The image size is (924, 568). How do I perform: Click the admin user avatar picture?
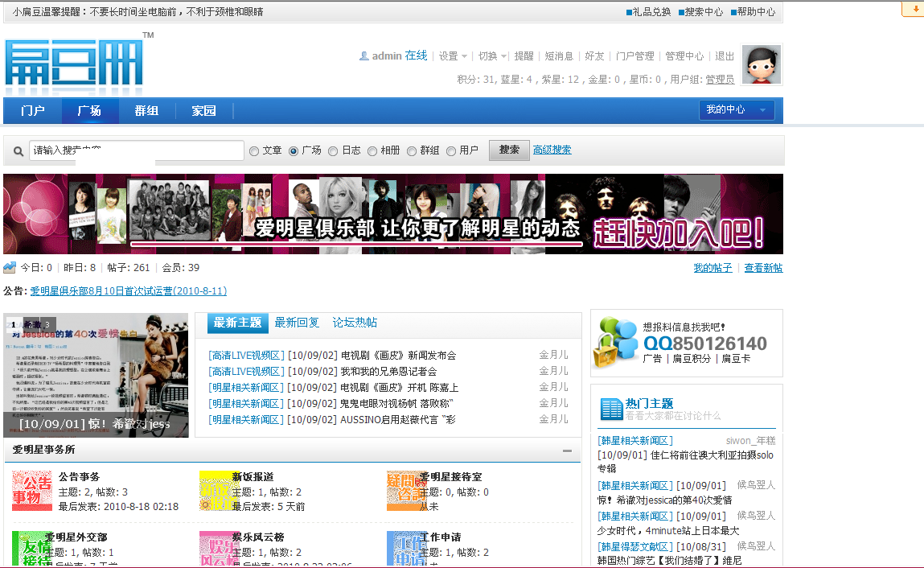[x=761, y=65]
